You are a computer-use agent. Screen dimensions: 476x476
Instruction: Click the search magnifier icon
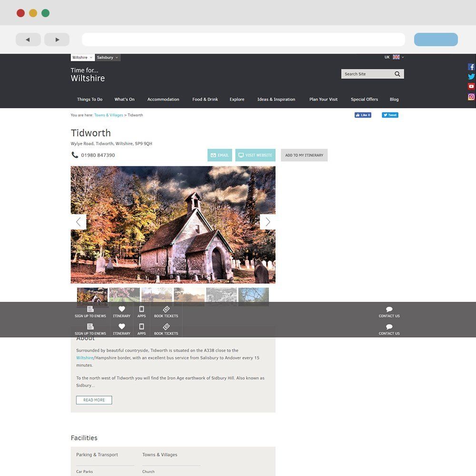[x=397, y=74]
